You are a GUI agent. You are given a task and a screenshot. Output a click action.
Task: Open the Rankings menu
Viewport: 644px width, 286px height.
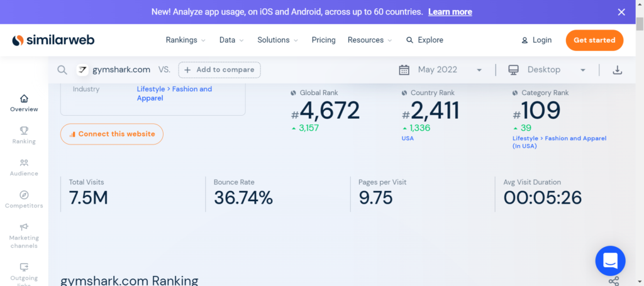coord(186,40)
